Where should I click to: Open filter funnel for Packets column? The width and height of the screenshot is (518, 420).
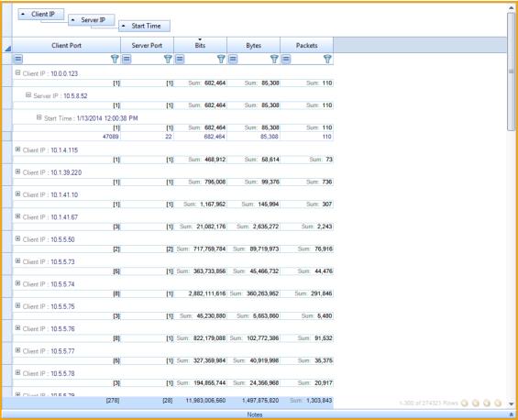(327, 60)
